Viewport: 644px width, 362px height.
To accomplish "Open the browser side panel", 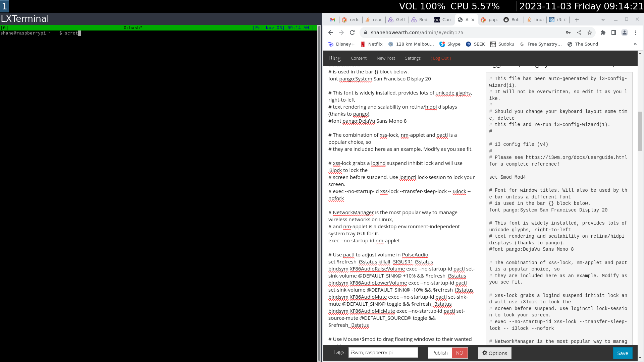I will 614,33.
